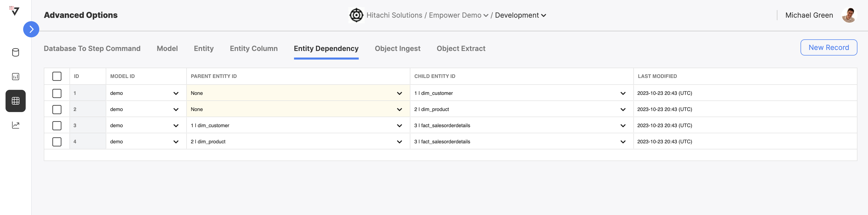Switch to the Object Ingest tab
868x215 pixels.
click(x=397, y=49)
